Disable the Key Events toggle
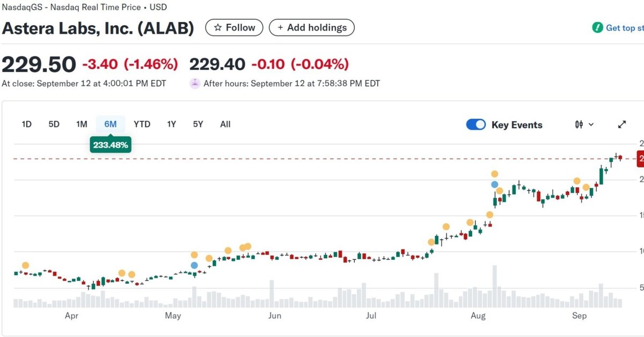 475,124
